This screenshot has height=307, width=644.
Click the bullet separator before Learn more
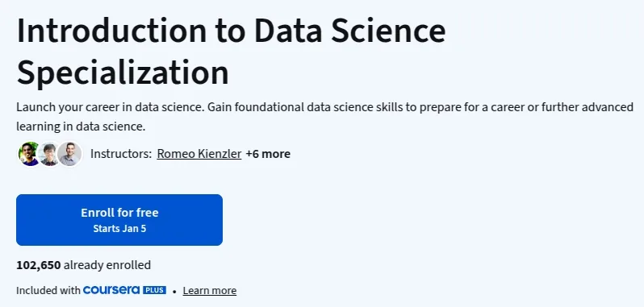coord(174,291)
